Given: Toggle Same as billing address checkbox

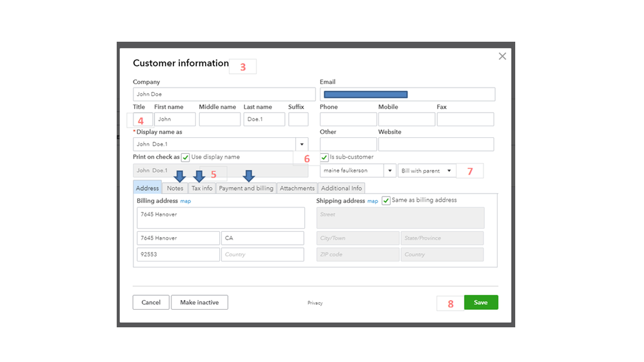Looking at the screenshot, I should click(x=385, y=201).
